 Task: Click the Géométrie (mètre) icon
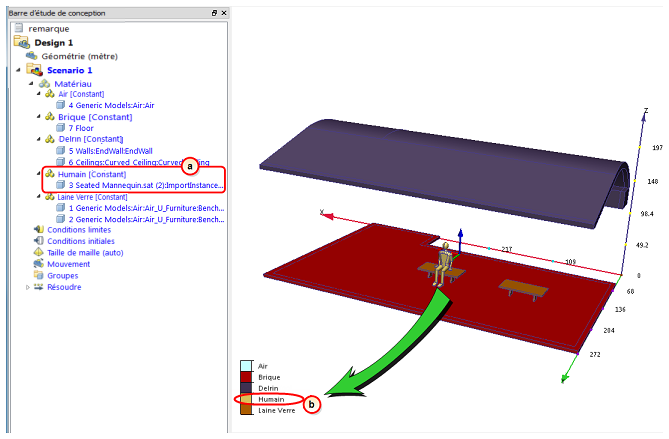coord(32,56)
